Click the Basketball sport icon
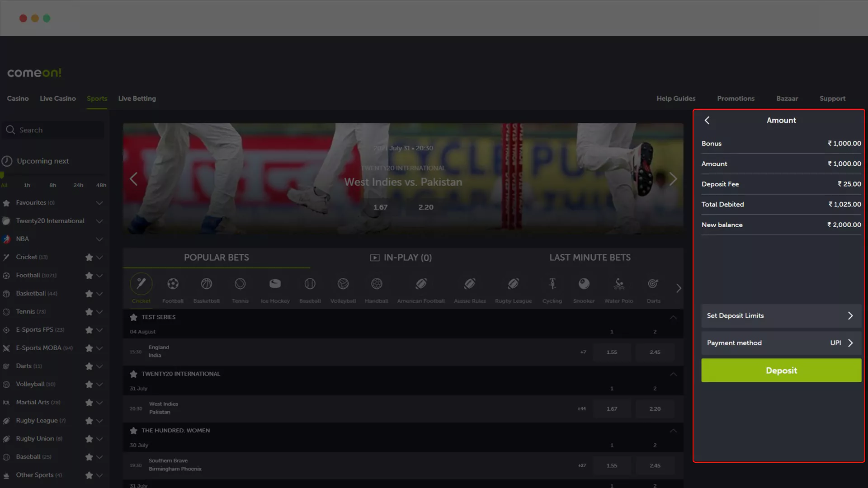The image size is (868, 488). point(206,284)
